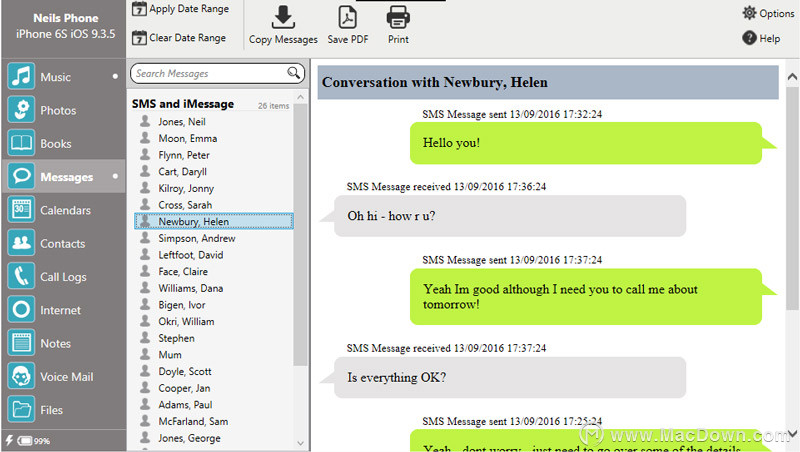800x452 pixels.
Task: Select the conversation with Kilroy, Jonny
Action: click(214, 188)
